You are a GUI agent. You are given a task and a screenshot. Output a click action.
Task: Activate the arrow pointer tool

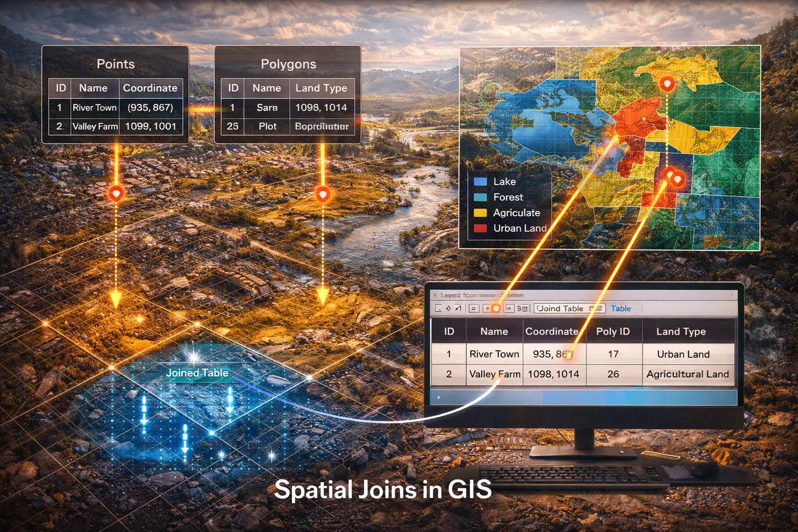pyautogui.click(x=458, y=309)
